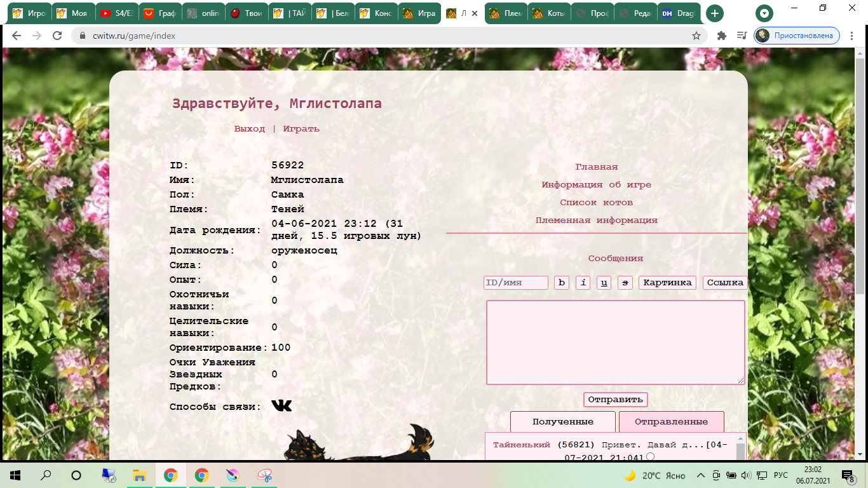Open the Snipping tool taskbar icon
This screenshot has height=488, width=868.
pos(265,475)
